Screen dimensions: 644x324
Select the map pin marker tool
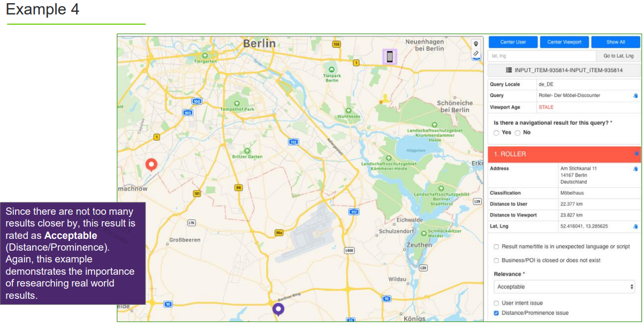475,44
